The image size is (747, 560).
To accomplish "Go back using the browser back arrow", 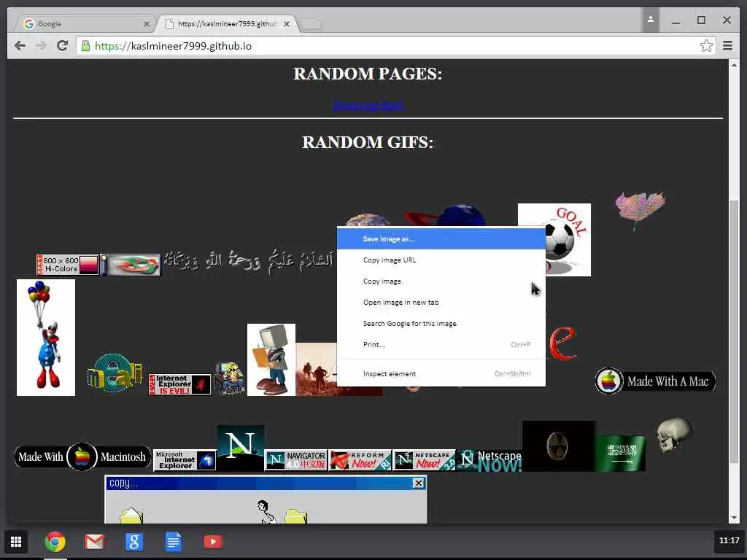I will (20, 46).
